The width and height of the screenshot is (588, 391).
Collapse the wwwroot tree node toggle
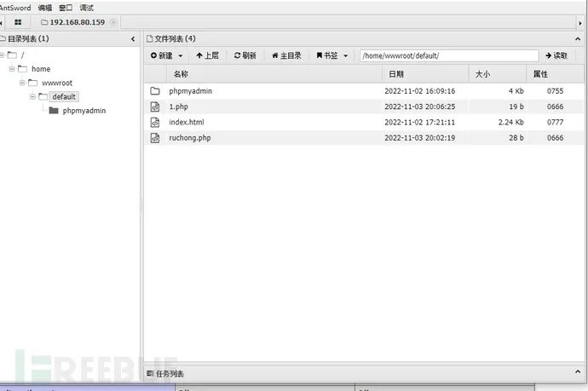(22, 83)
